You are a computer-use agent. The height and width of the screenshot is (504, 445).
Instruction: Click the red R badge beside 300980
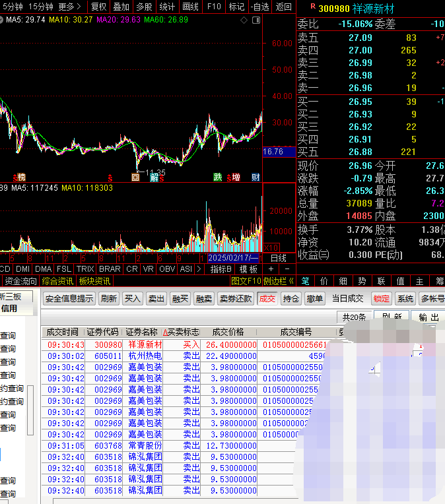coord(313,7)
